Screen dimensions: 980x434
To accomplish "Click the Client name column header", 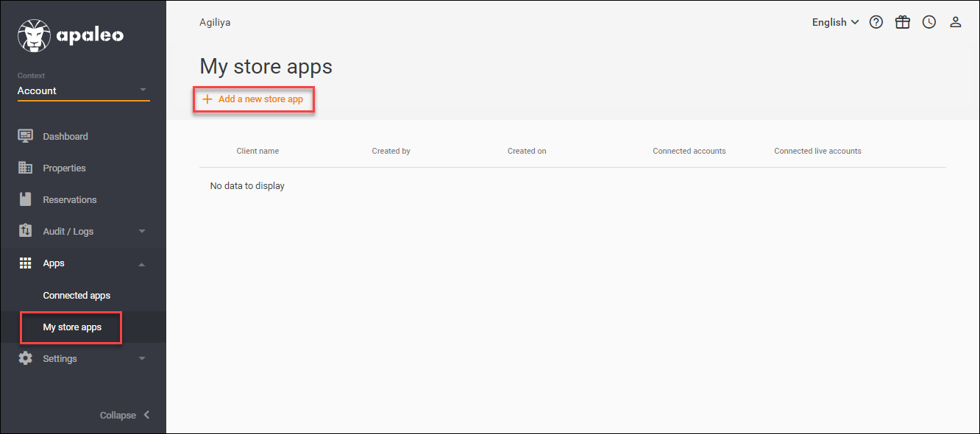I will (258, 151).
